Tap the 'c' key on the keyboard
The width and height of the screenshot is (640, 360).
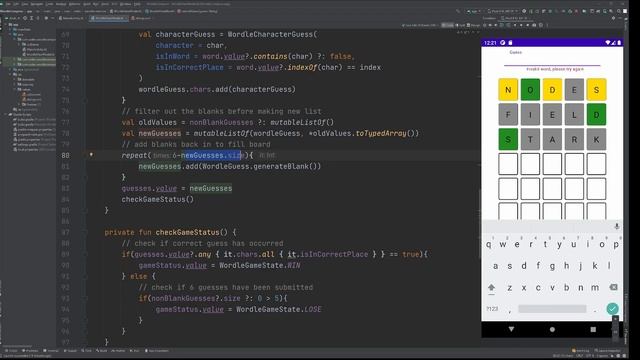pyautogui.click(x=538, y=288)
